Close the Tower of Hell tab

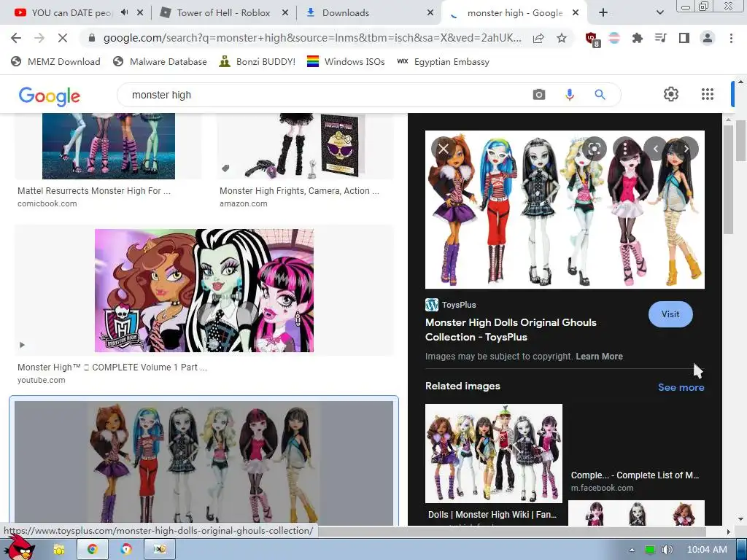coord(285,13)
